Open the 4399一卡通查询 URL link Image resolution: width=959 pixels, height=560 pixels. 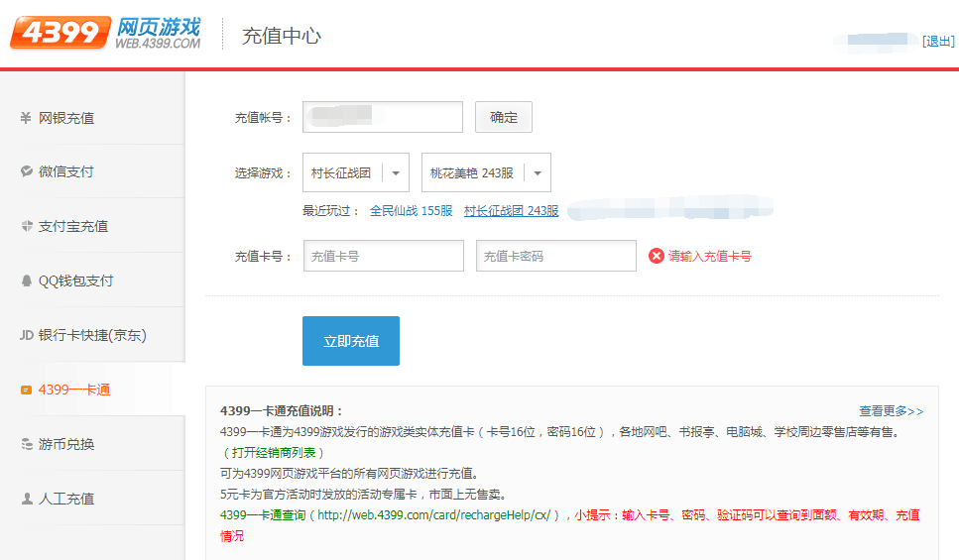point(390,514)
